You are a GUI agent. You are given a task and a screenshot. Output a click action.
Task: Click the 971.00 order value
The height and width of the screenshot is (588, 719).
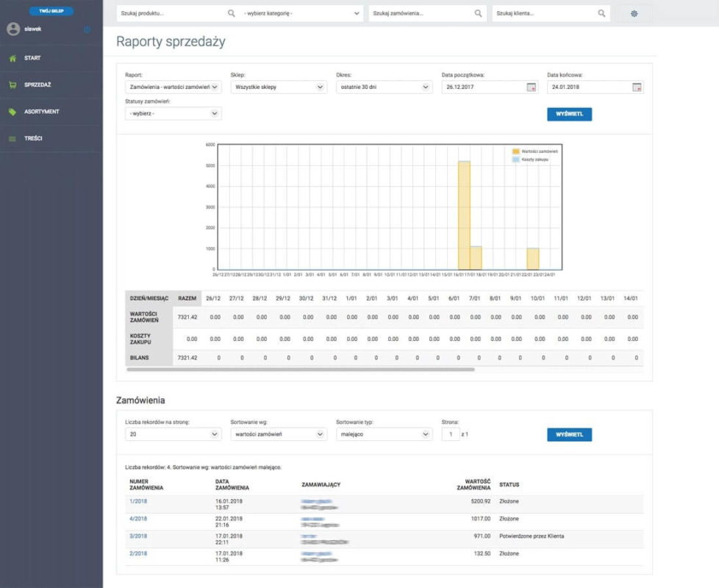coord(482,536)
